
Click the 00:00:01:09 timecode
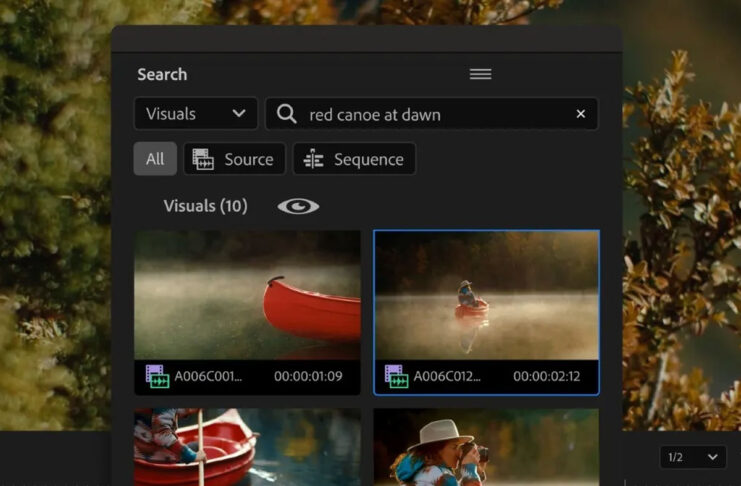[x=308, y=376]
